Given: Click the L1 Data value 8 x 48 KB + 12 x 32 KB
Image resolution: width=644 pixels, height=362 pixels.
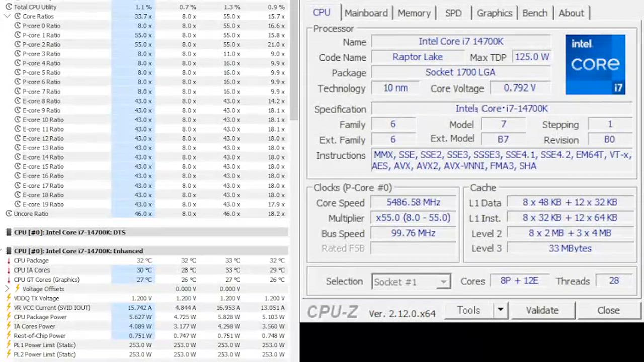Looking at the screenshot, I should coord(570,202).
